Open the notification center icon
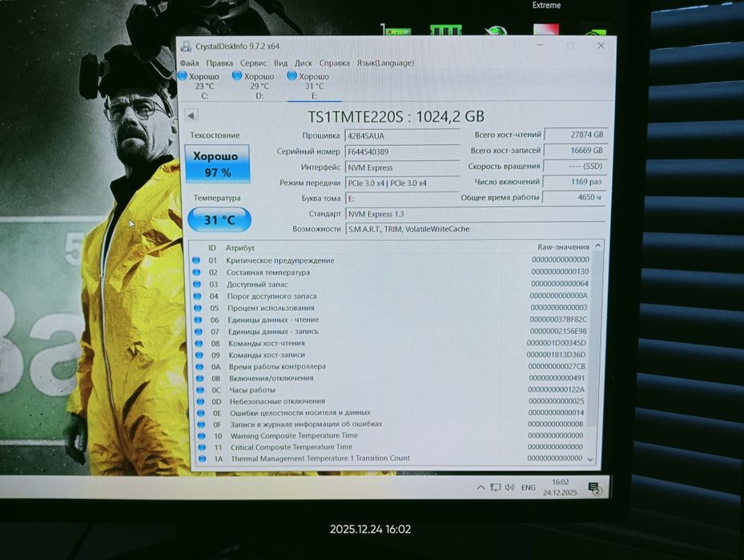The image size is (744, 560). (594, 489)
